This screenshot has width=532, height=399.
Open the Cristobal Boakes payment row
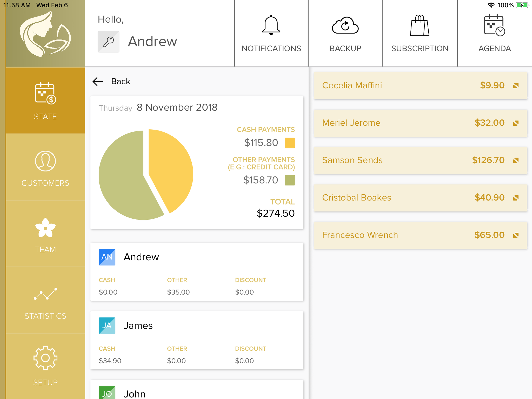(420, 198)
